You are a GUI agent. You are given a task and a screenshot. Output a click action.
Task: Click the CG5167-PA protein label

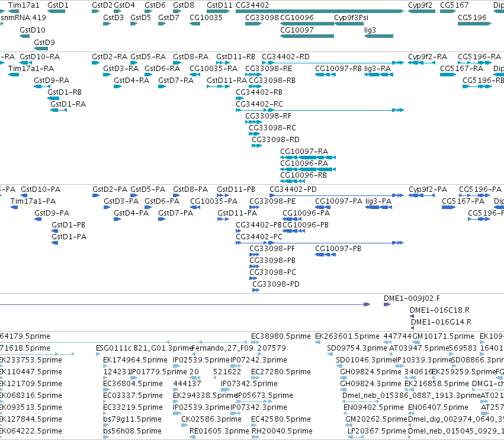click(x=463, y=201)
